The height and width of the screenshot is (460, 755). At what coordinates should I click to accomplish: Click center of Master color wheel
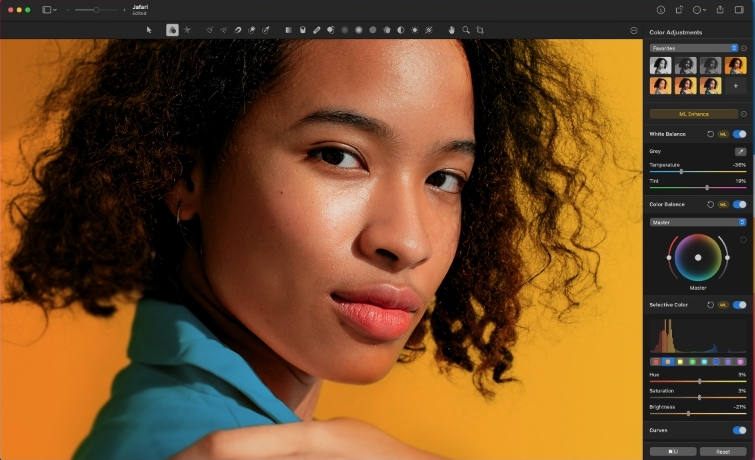pos(698,258)
